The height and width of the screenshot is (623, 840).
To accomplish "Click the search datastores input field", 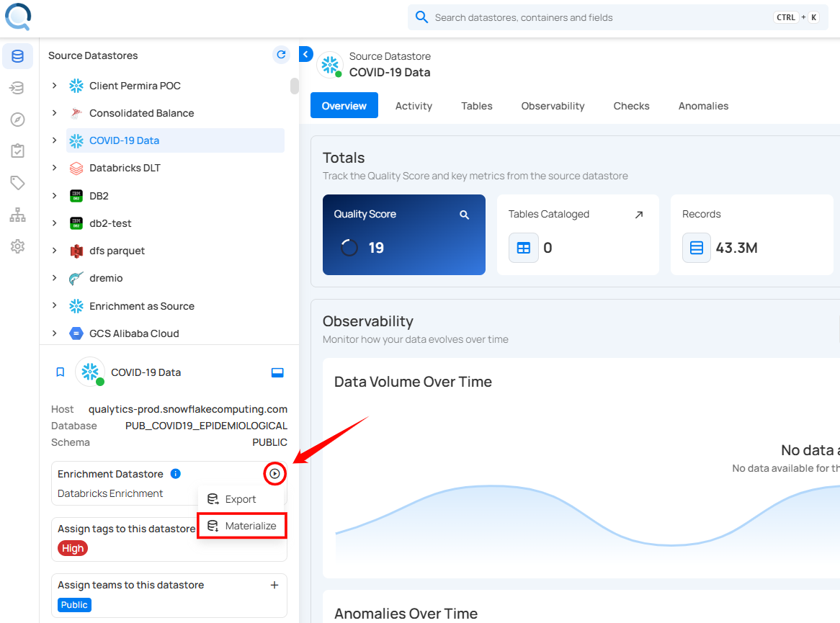I will (598, 17).
